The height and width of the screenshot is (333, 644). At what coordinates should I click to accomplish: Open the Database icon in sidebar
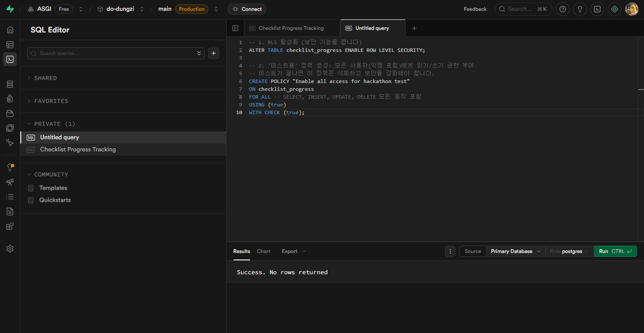(x=10, y=84)
